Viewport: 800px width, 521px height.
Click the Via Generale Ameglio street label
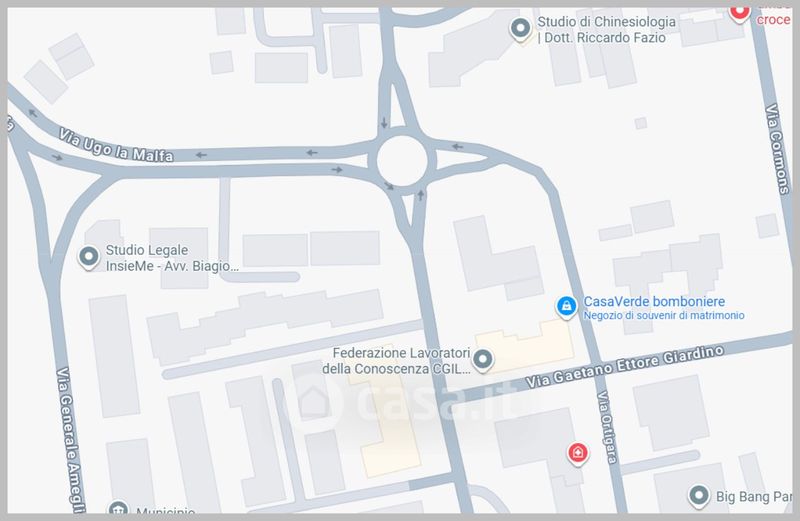click(70, 439)
